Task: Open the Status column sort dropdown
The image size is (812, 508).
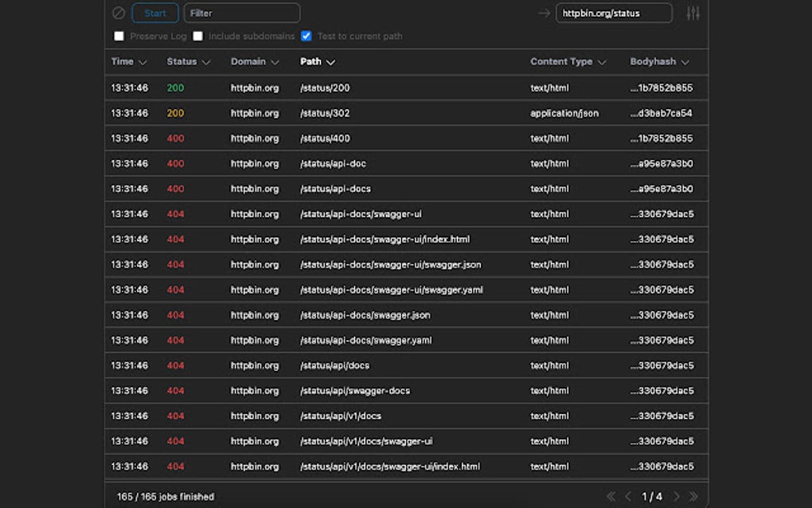Action: [x=206, y=62]
